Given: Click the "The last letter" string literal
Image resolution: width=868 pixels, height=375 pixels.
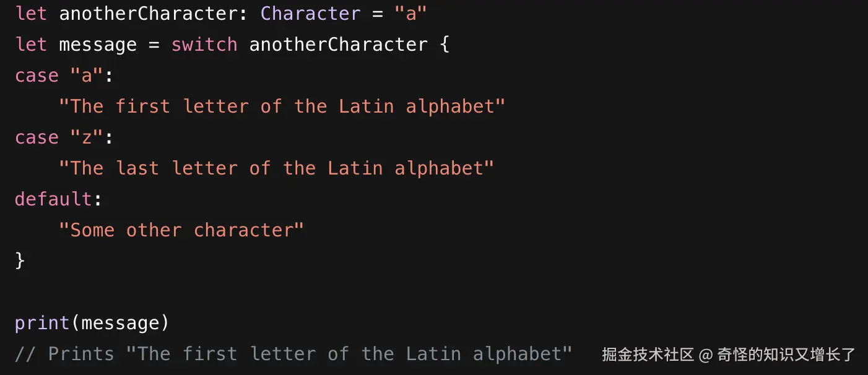Looking at the screenshot, I should coord(276,168).
